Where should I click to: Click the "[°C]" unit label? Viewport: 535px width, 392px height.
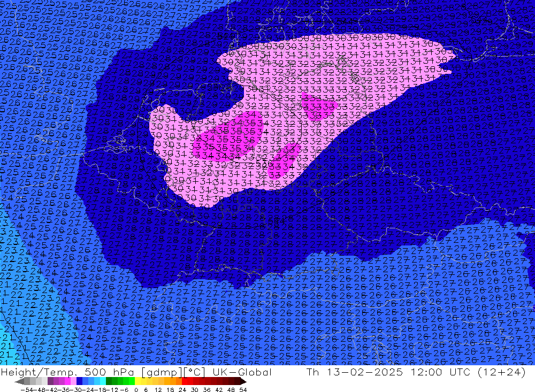click(195, 372)
